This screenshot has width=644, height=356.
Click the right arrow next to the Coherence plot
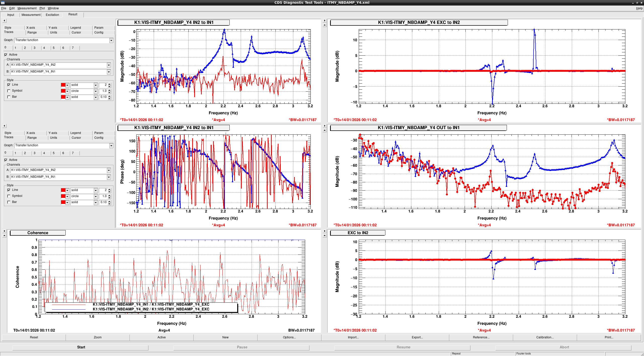[x=4, y=231]
